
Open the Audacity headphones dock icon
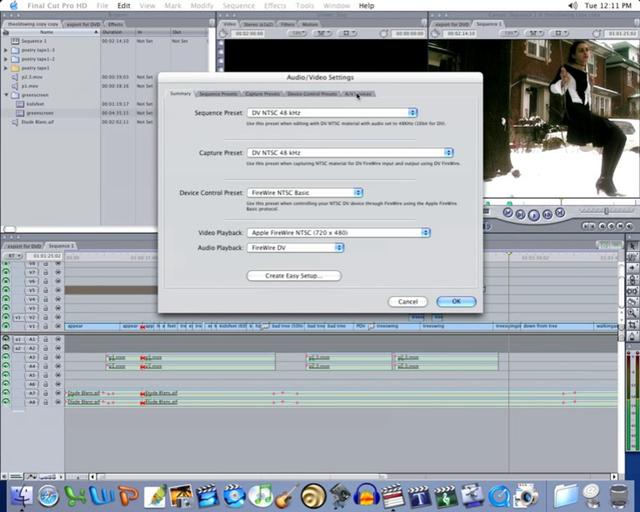click(x=366, y=495)
